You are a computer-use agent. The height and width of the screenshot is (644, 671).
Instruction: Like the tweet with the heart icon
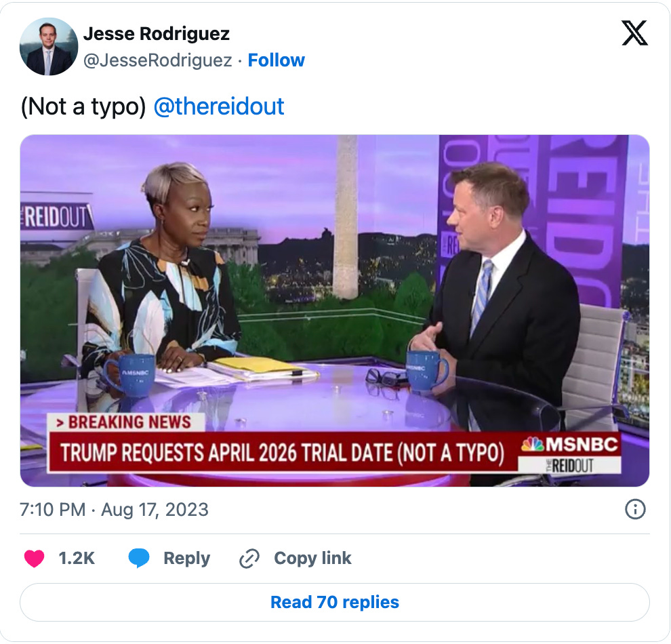pos(35,559)
